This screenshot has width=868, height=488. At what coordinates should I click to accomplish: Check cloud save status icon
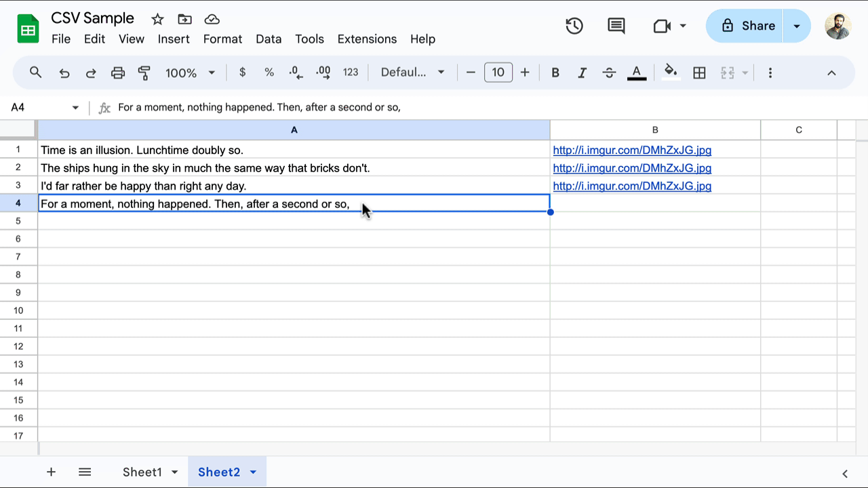tap(212, 19)
